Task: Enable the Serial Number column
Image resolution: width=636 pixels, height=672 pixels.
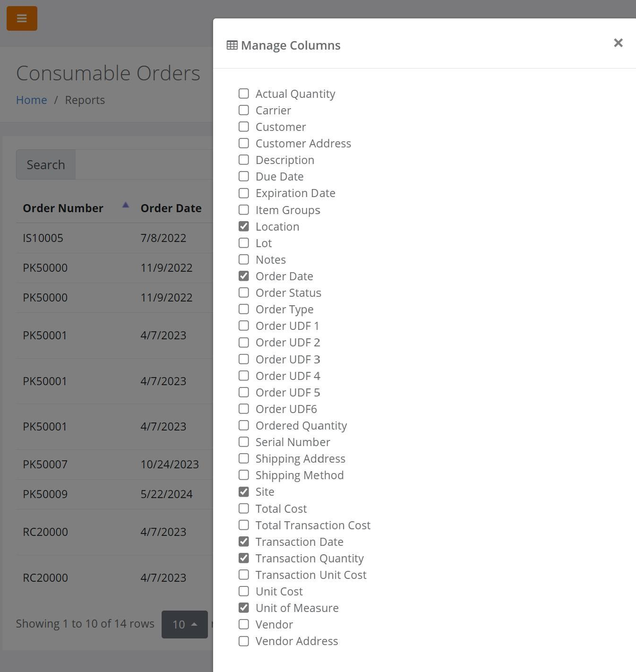Action: coord(244,442)
